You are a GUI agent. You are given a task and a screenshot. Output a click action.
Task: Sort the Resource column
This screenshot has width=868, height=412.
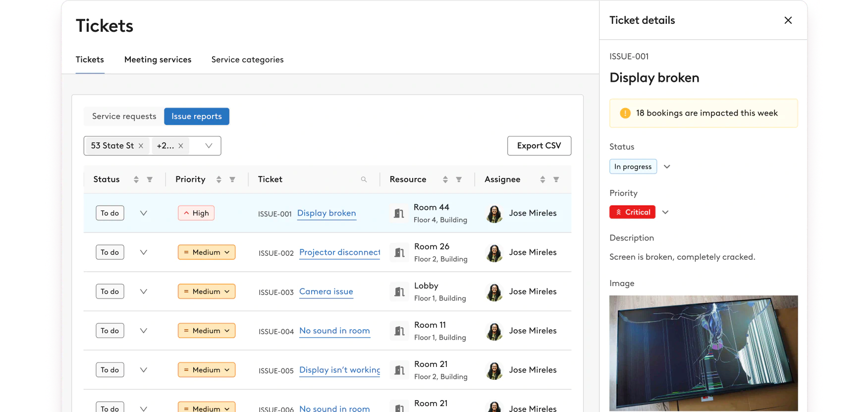point(445,179)
